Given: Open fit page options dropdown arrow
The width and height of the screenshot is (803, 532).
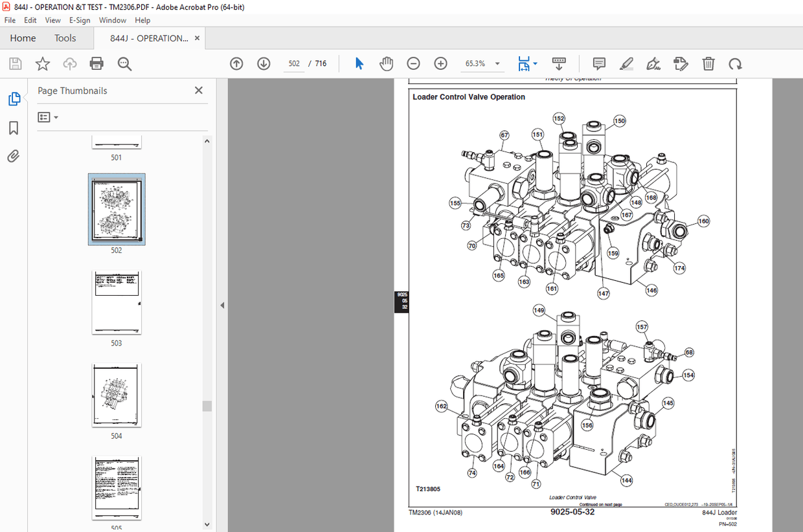Looking at the screenshot, I should [x=535, y=63].
